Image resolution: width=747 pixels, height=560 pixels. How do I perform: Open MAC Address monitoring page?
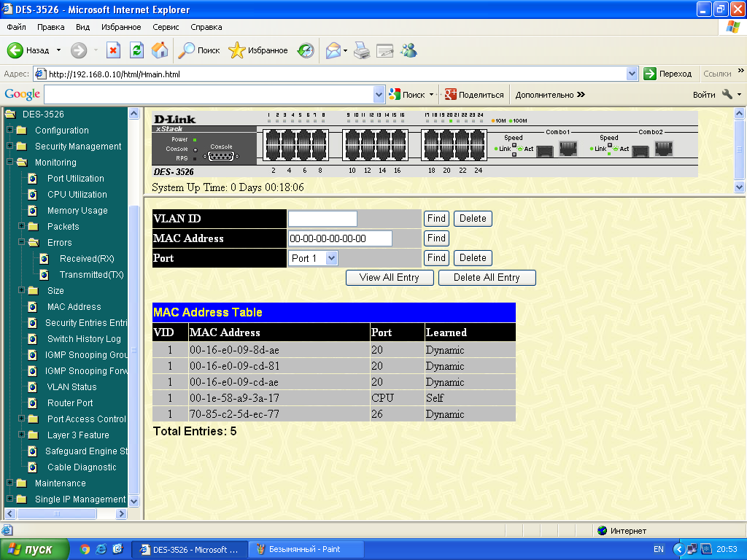pos(74,307)
